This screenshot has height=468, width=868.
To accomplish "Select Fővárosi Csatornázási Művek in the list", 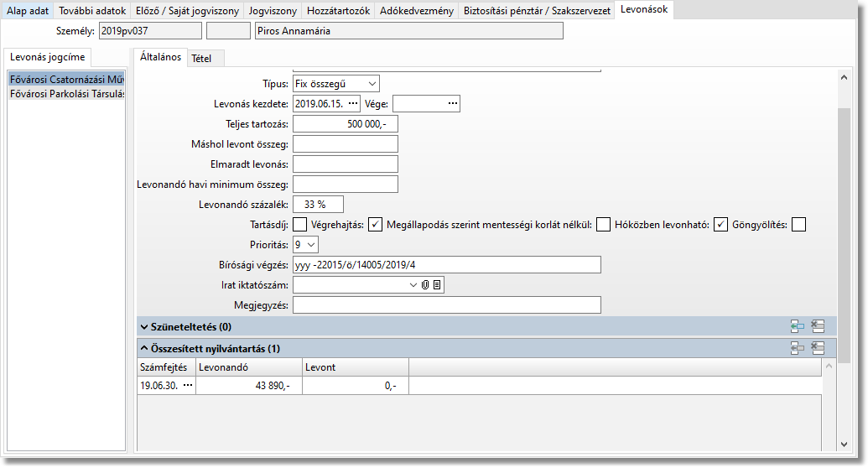I will pyautogui.click(x=66, y=79).
